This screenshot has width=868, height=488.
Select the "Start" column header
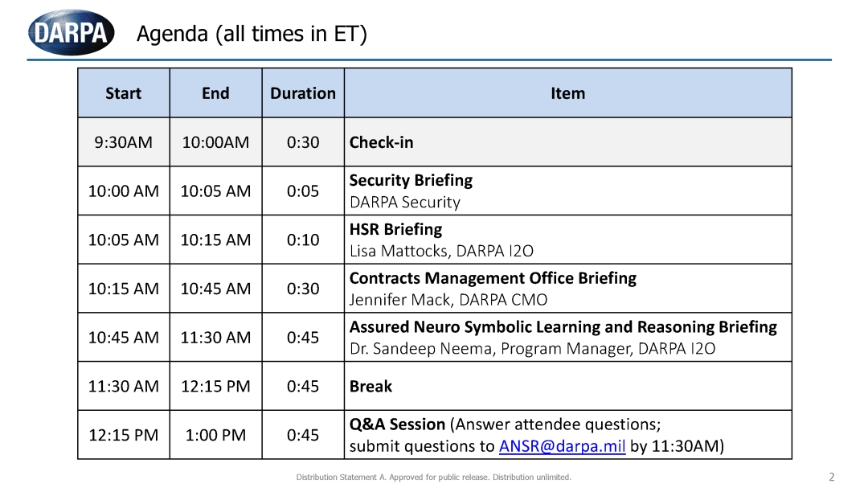pos(123,93)
